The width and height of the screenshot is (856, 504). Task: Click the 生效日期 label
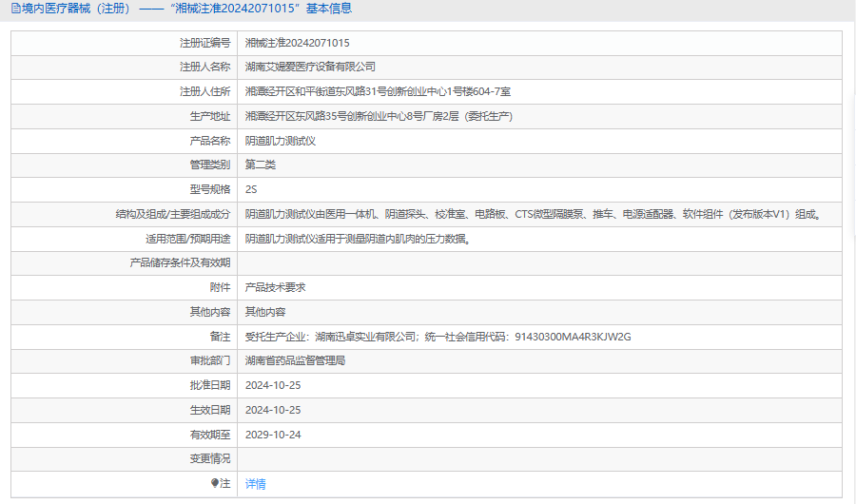tap(210, 410)
